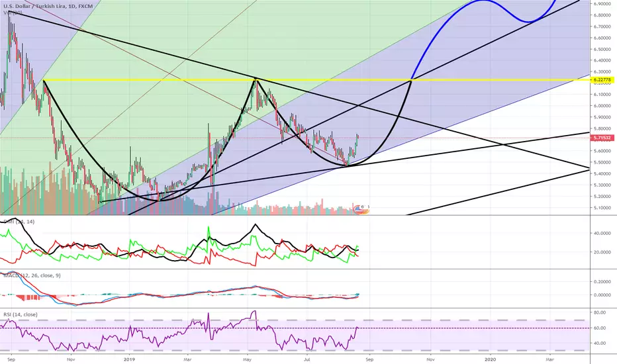Click the 40.0000 value on DMI scale
Screen dimensions: 617x364
pyautogui.click(x=602, y=233)
